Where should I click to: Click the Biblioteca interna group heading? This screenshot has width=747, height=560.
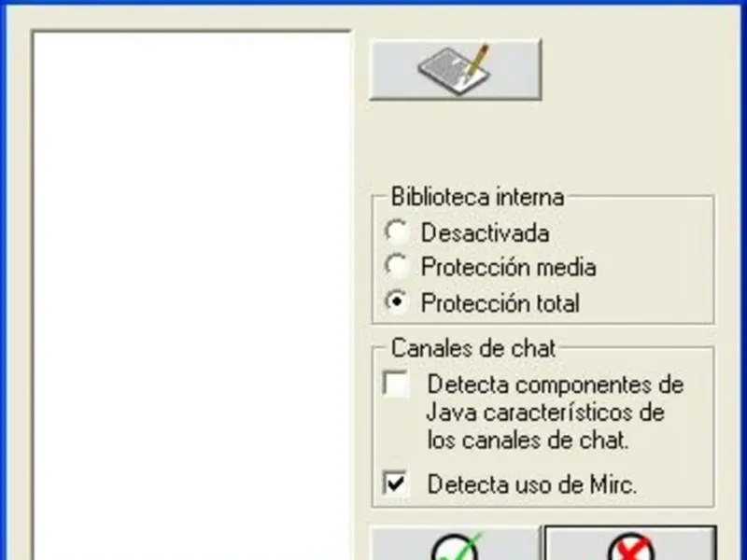point(477,197)
